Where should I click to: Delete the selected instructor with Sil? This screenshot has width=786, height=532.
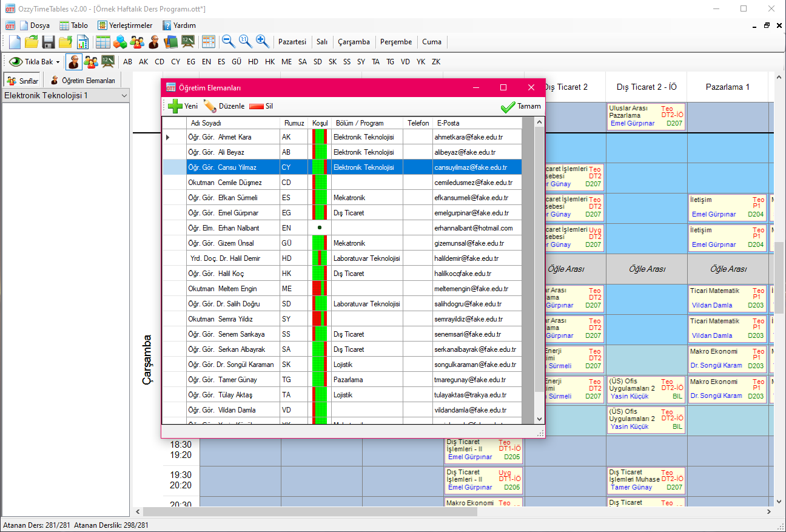click(x=255, y=105)
